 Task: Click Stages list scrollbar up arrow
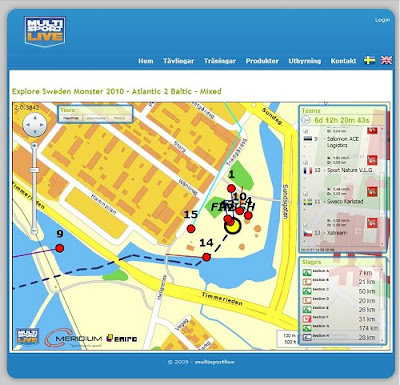point(382,269)
